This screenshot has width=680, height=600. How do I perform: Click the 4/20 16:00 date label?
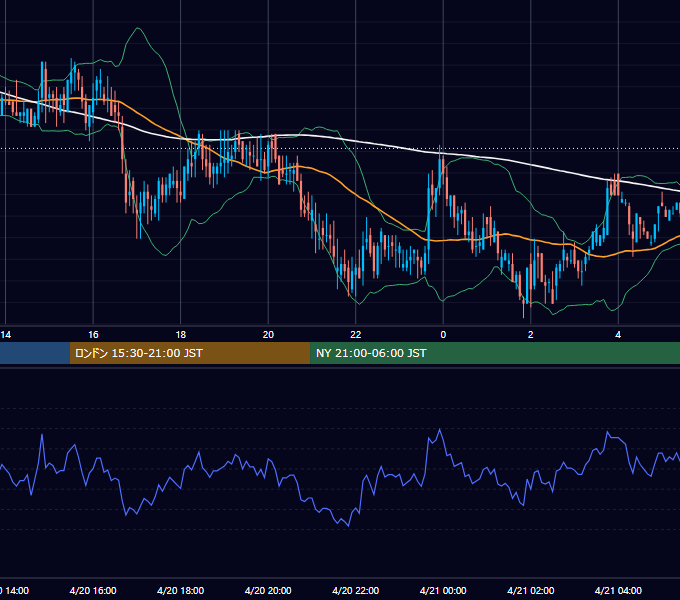[x=93, y=590]
